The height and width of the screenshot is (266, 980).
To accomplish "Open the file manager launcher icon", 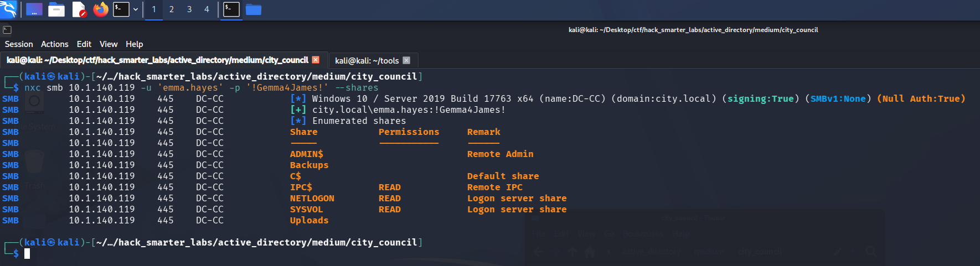I will (56, 9).
